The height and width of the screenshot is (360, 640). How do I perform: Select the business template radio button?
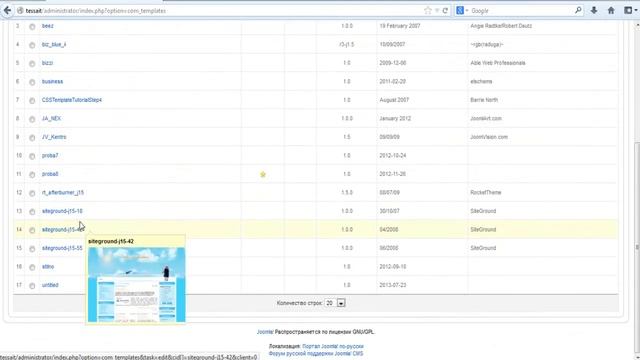click(32, 82)
